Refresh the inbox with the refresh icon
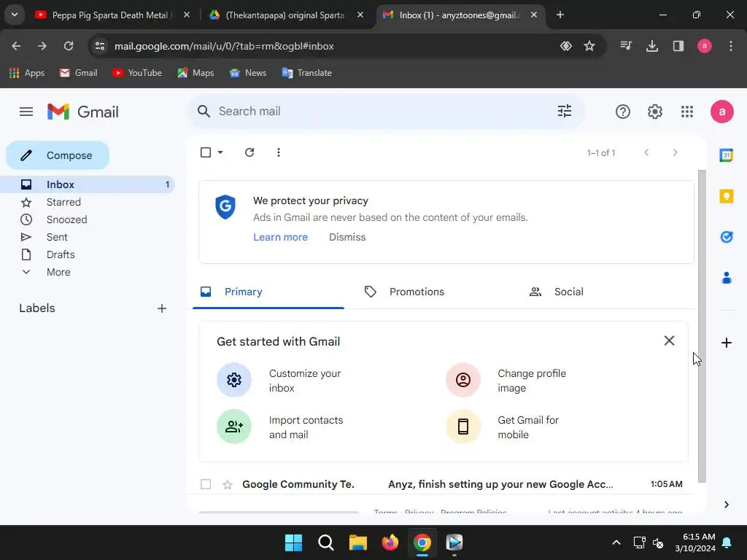The height and width of the screenshot is (560, 747). coord(249,152)
